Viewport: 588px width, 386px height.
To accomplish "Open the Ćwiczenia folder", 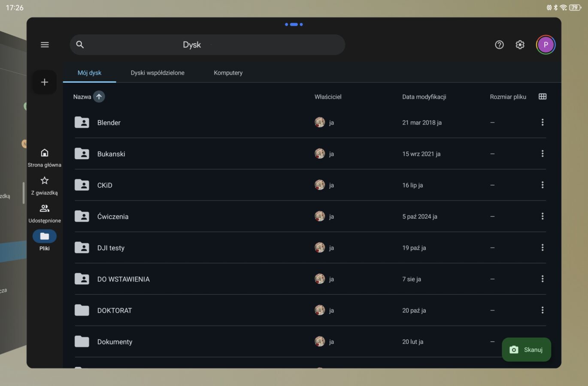I will point(113,217).
